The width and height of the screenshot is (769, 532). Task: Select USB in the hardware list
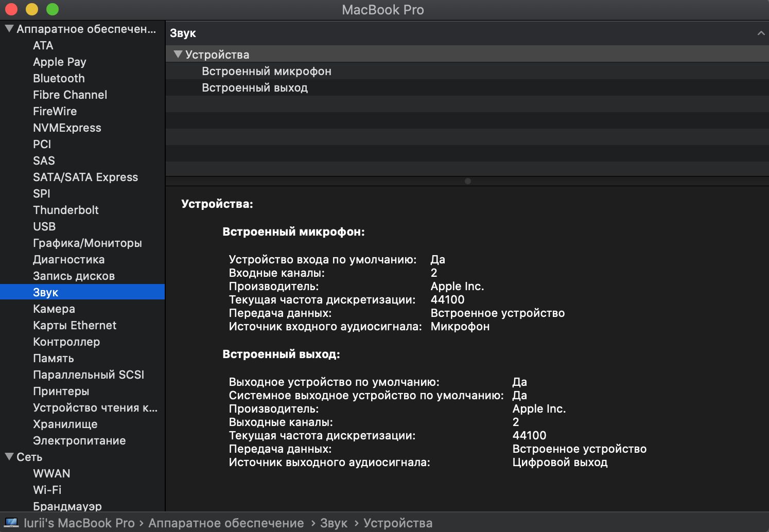44,226
